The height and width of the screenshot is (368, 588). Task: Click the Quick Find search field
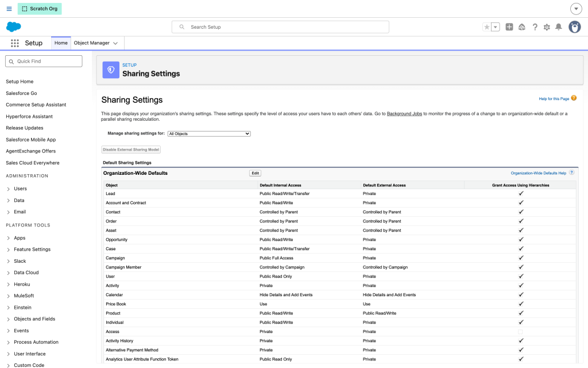coord(44,61)
